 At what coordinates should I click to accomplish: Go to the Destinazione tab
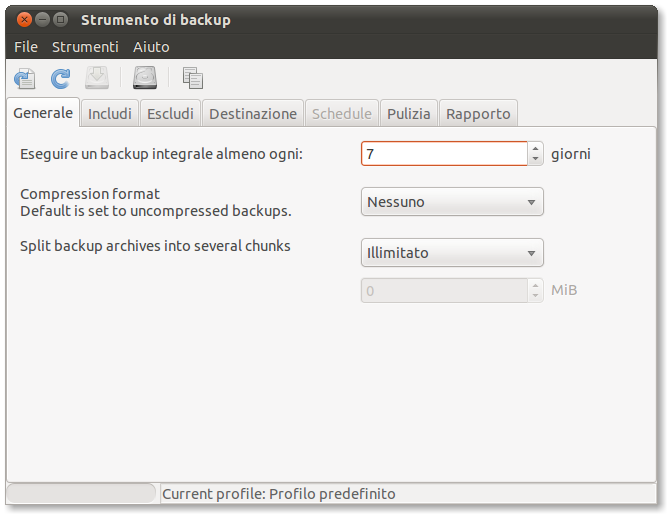[x=253, y=114]
